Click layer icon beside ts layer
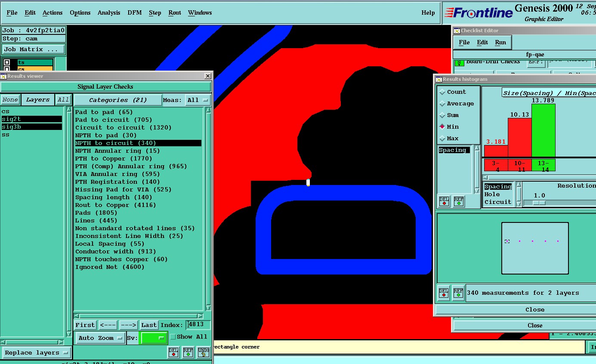This screenshot has width=596, height=364. pyautogui.click(x=7, y=62)
